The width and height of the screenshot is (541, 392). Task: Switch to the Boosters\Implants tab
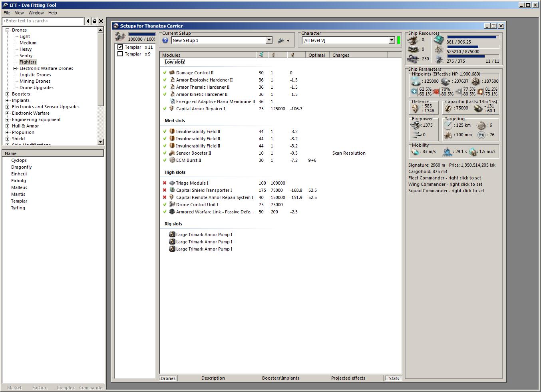[280, 378]
